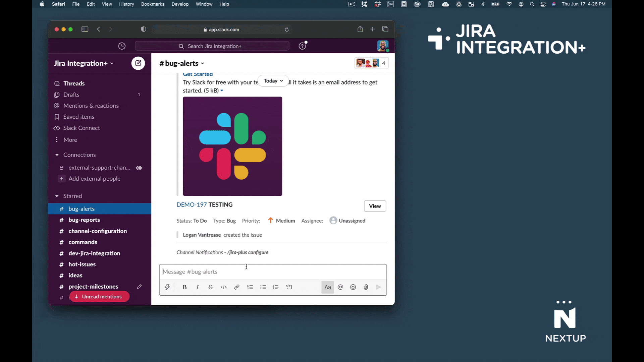Open macOS Spotlight search icon

(x=532, y=4)
